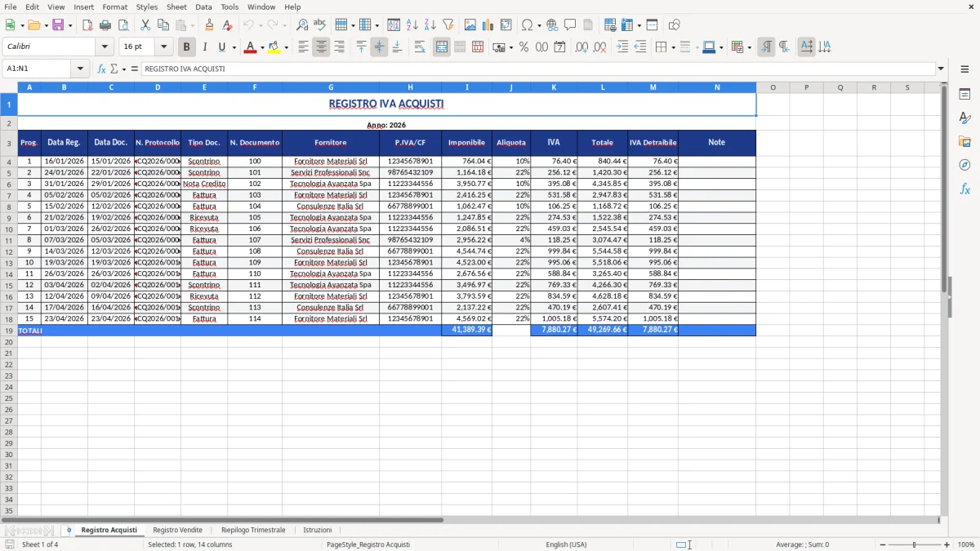Toggle bold formatting
This screenshot has height=551, width=980.
186,47
